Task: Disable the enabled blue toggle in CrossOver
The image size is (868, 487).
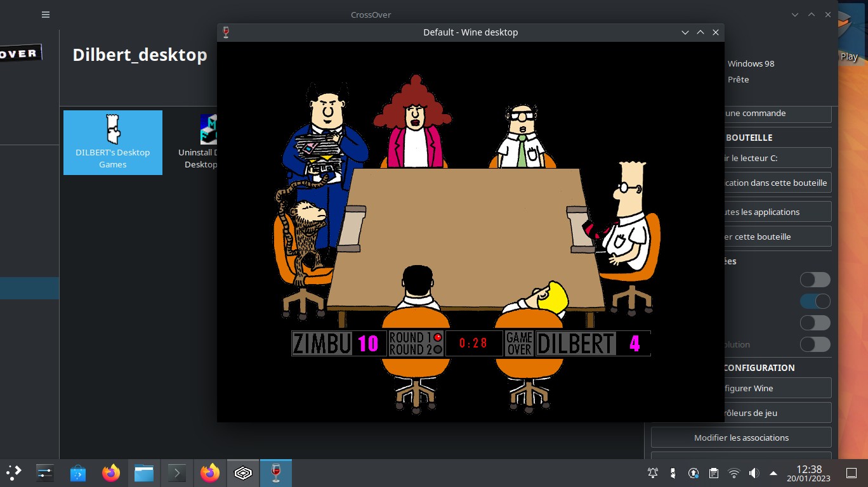Action: click(815, 301)
